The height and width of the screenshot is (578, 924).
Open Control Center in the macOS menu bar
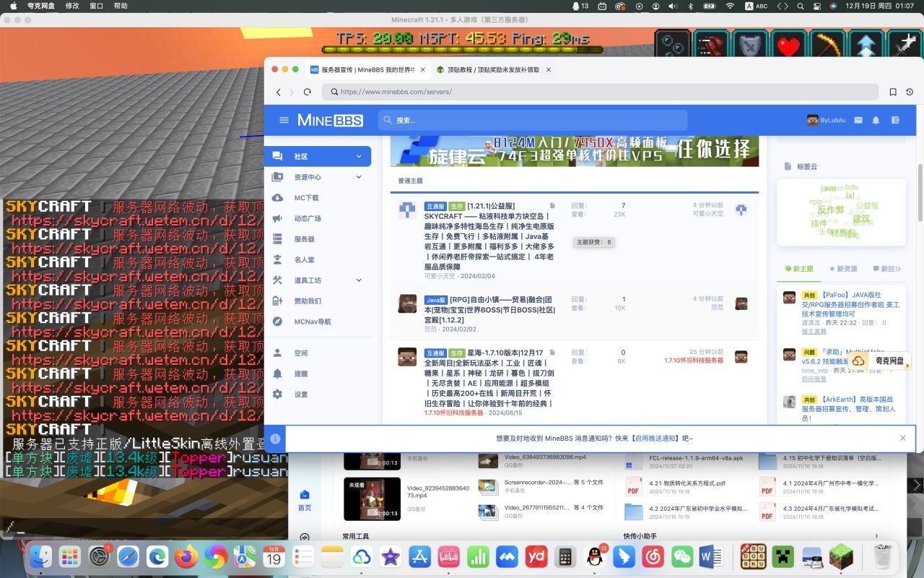click(x=816, y=6)
